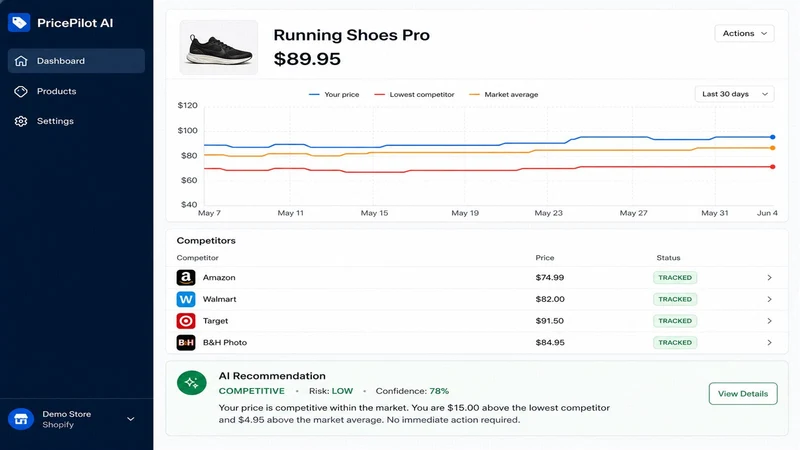The height and width of the screenshot is (450, 800).
Task: Click the Amazon competitor logo
Action: pos(186,278)
